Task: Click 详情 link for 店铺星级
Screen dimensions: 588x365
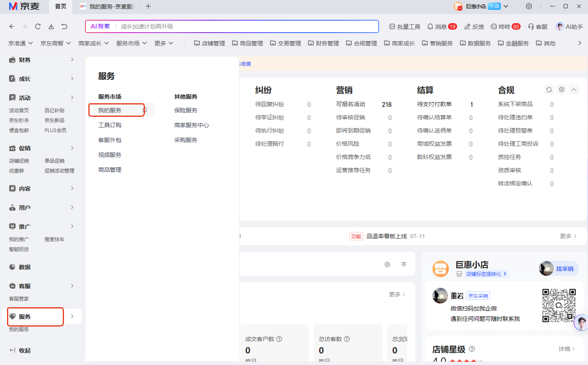Action: click(x=567, y=349)
